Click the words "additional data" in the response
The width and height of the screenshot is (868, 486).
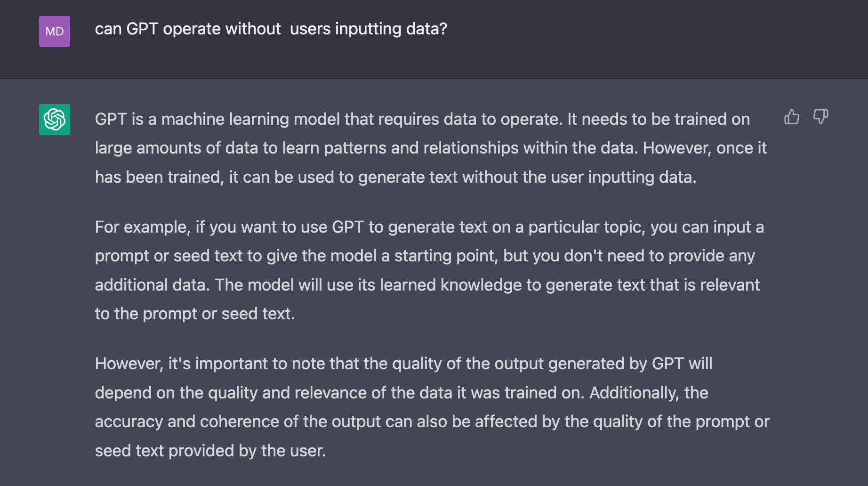(152, 285)
